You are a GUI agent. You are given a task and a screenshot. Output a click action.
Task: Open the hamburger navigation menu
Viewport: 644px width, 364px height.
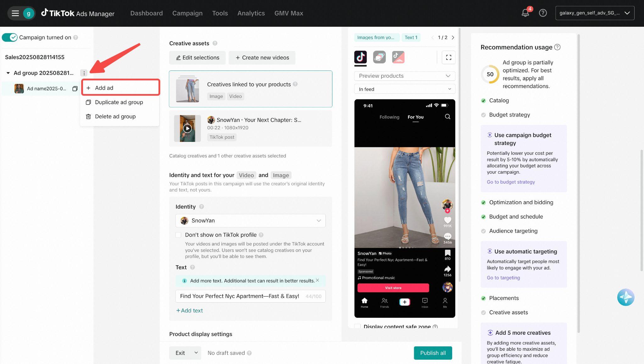(15, 13)
